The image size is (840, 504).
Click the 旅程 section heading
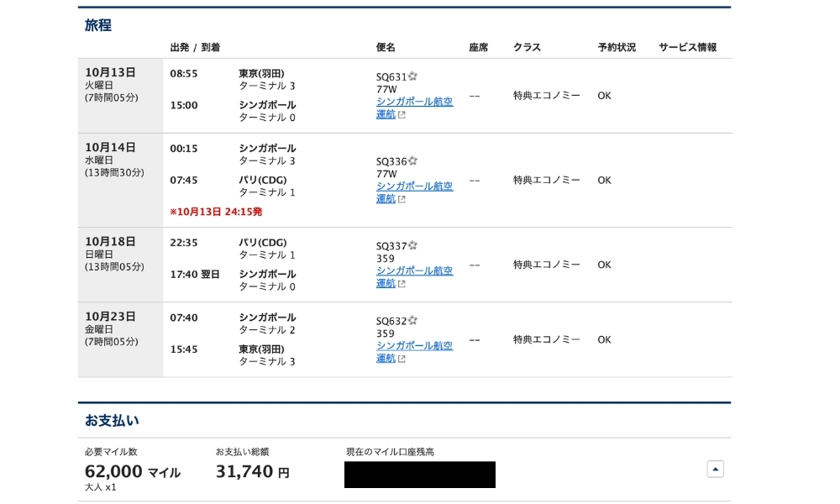pyautogui.click(x=96, y=25)
